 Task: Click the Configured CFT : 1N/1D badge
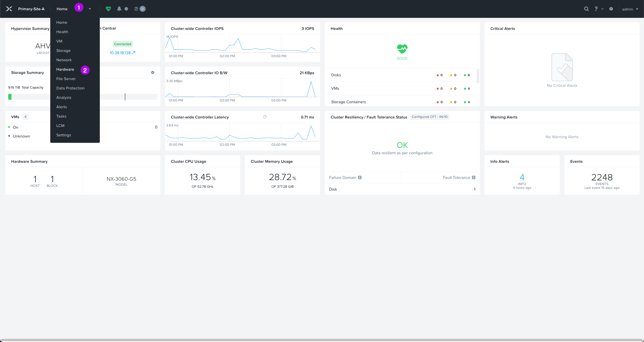pos(430,117)
